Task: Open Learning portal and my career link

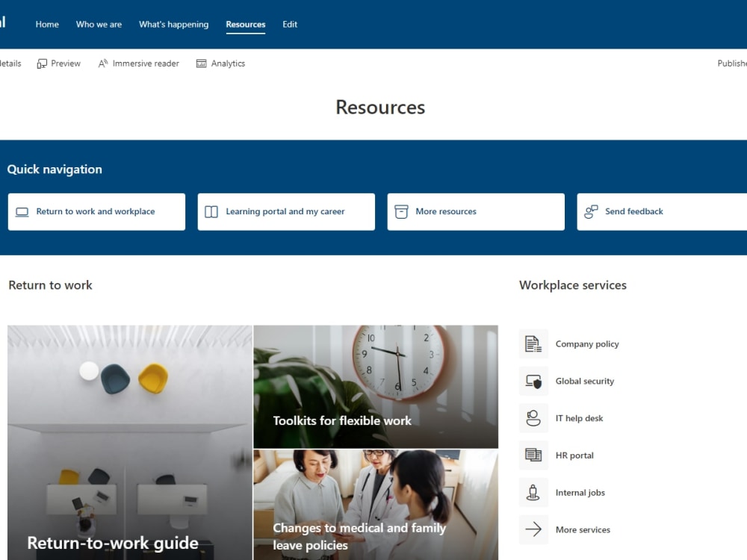Action: pos(286,212)
